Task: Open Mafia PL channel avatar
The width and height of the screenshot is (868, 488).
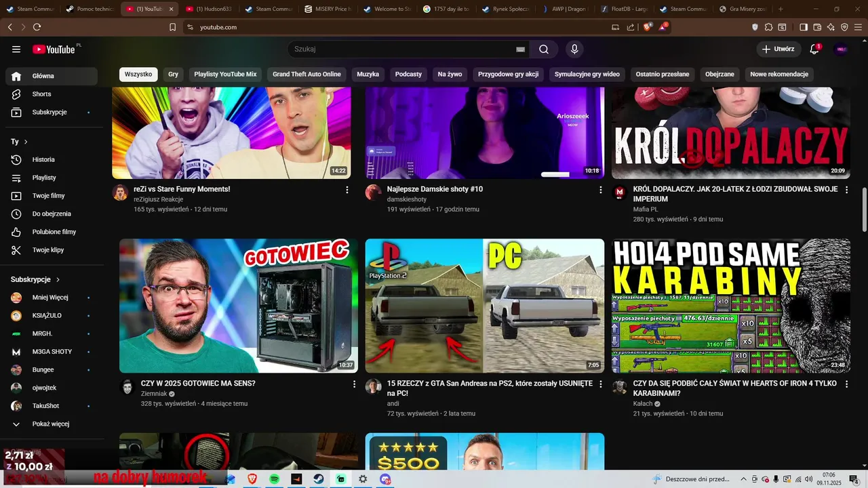Action: [x=619, y=192]
